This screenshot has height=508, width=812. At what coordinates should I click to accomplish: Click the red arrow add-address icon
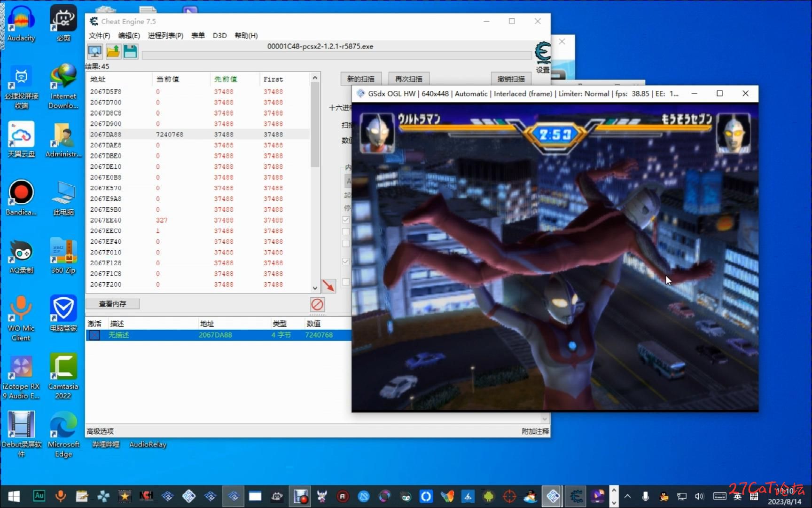point(328,285)
